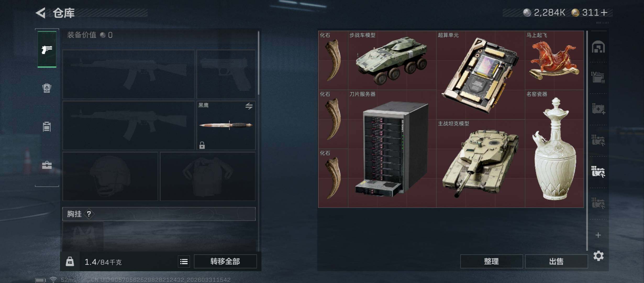Image resolution: width=644 pixels, height=283 pixels.
Task: Open the toolbox case category icon
Action: [47, 165]
